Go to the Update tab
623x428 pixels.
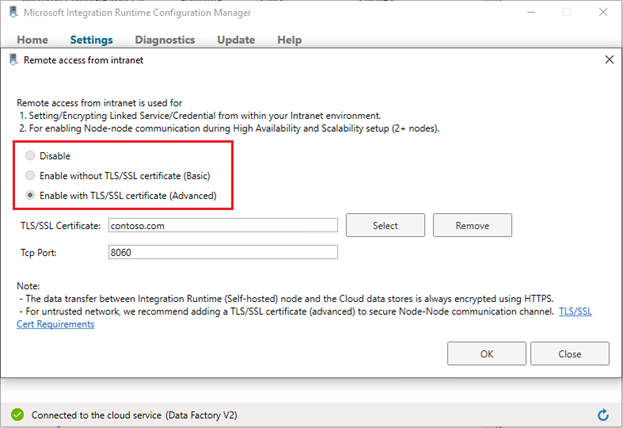click(236, 40)
